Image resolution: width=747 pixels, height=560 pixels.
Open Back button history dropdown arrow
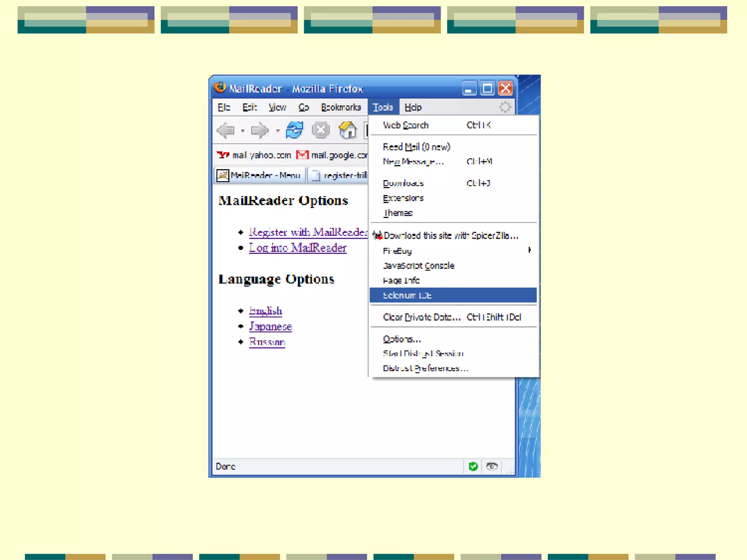pyautogui.click(x=243, y=131)
